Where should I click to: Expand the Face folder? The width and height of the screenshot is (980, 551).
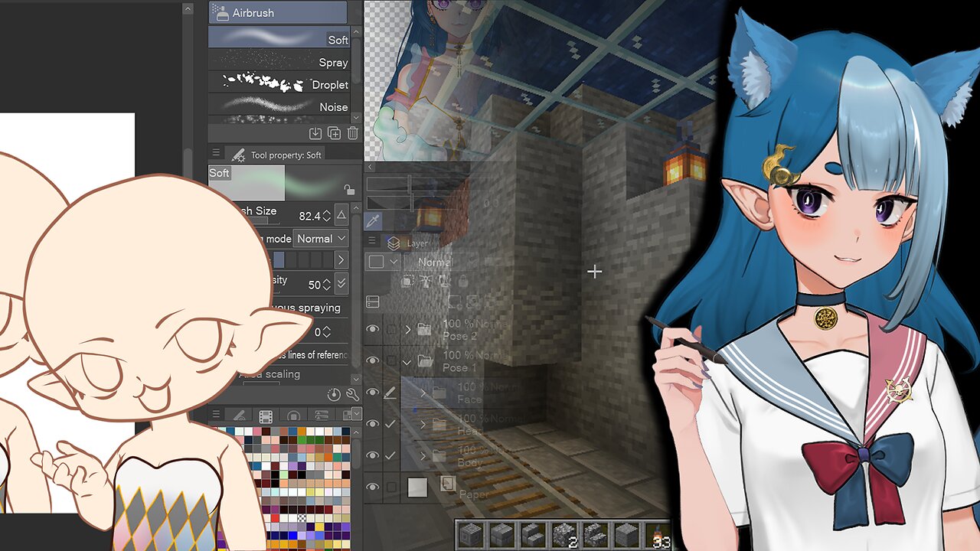[x=423, y=393]
